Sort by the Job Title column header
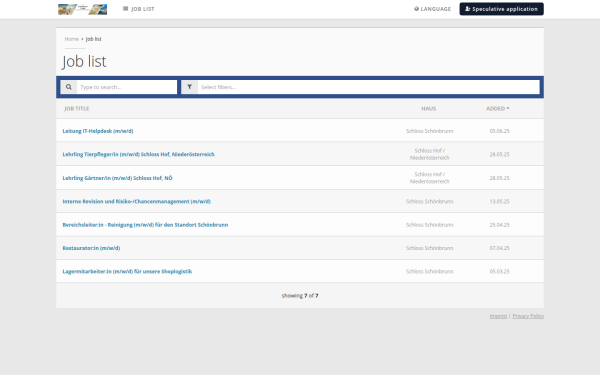The image size is (600, 375). click(x=77, y=109)
